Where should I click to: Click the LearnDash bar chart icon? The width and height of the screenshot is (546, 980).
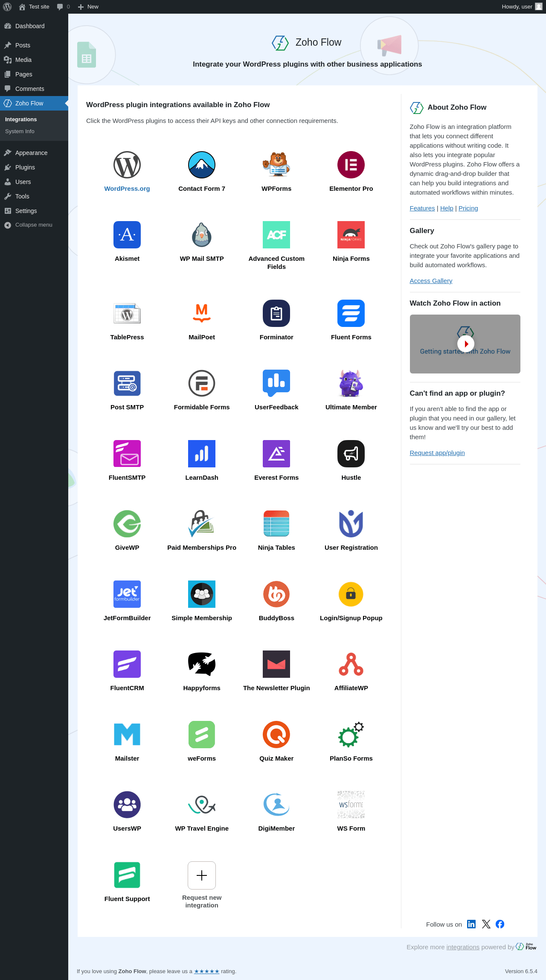202,454
